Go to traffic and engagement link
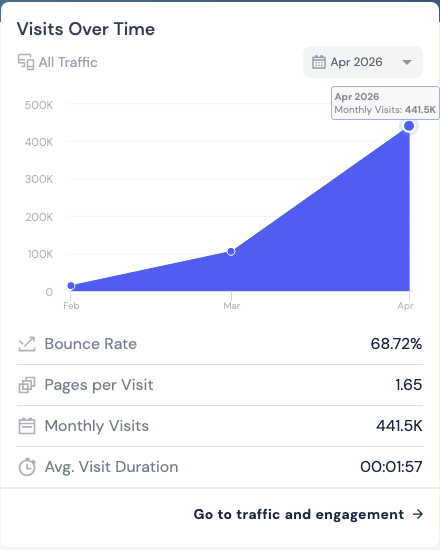The image size is (440, 550). [308, 514]
